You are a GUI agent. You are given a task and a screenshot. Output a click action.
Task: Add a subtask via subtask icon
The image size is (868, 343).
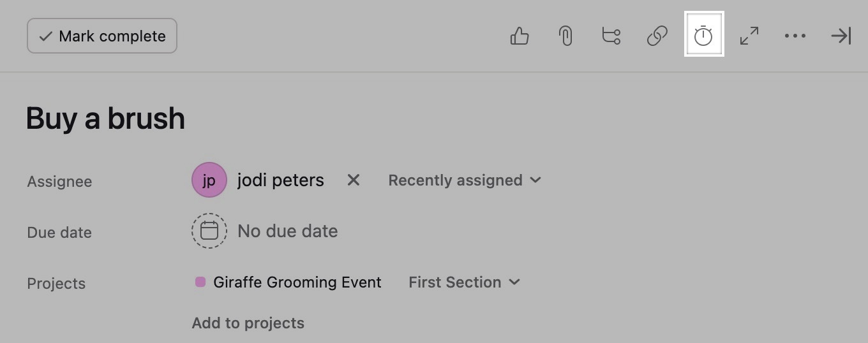click(611, 36)
